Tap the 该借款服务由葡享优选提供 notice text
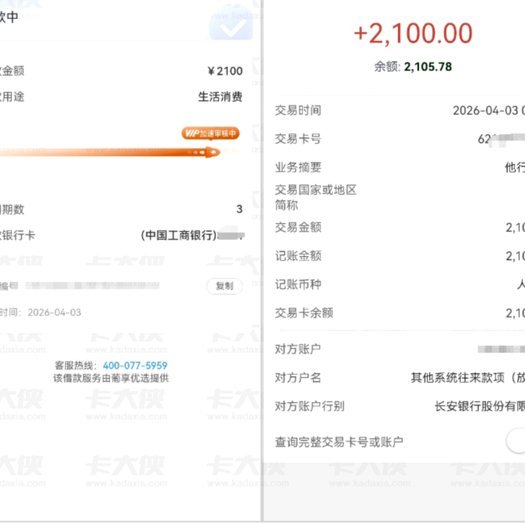The height and width of the screenshot is (524, 525). [x=111, y=378]
